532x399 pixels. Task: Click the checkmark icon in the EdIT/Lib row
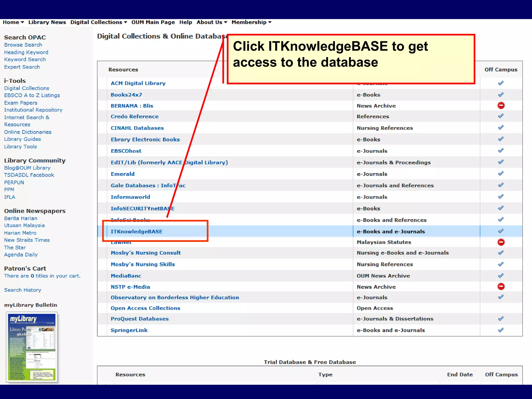point(501,162)
